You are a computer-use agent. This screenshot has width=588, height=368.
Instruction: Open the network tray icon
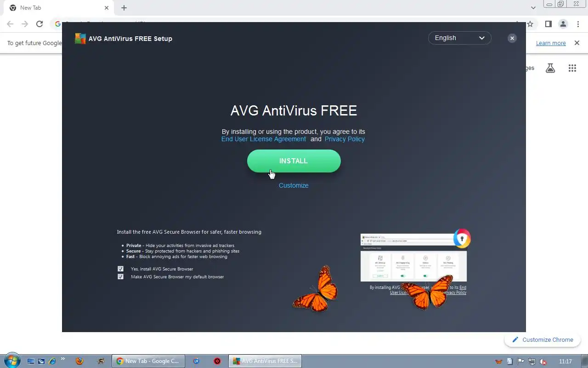click(x=532, y=362)
